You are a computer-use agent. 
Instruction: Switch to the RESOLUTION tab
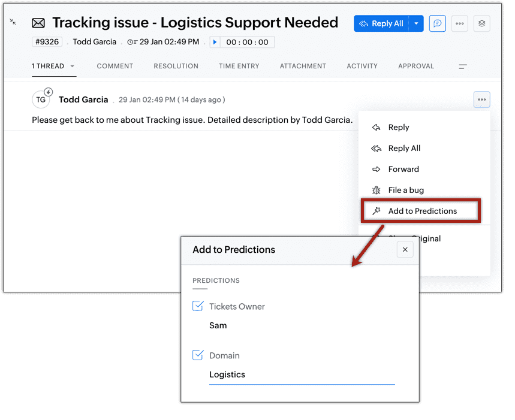pos(176,66)
